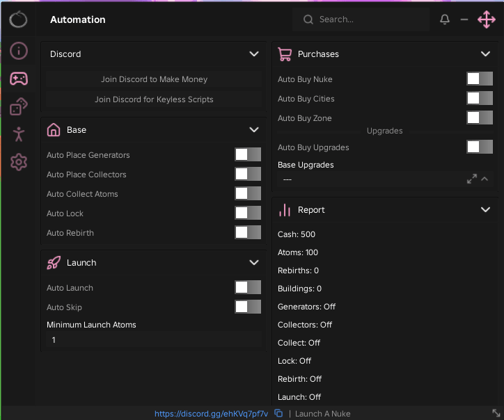Turn on Auto Rebirth

(x=248, y=232)
